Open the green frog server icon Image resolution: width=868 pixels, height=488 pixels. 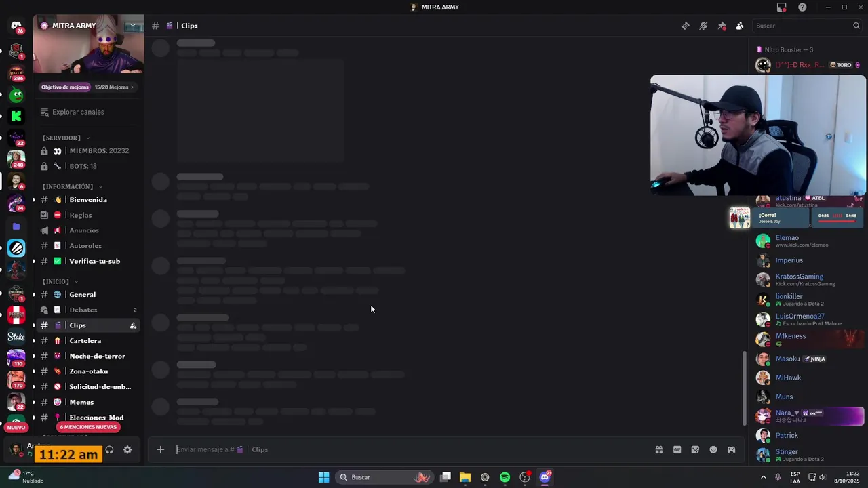pos(16,95)
